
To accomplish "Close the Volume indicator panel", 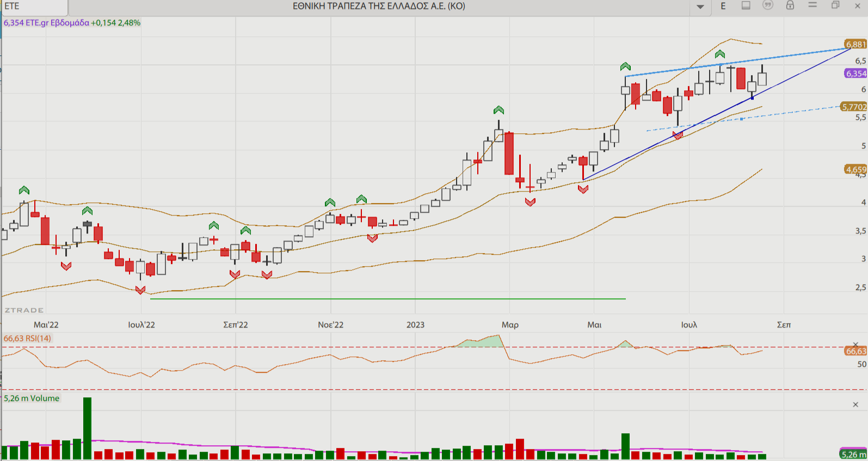I will (855, 404).
